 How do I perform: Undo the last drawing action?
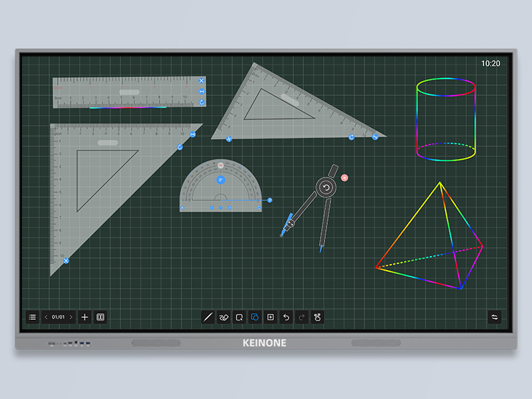pos(286,317)
